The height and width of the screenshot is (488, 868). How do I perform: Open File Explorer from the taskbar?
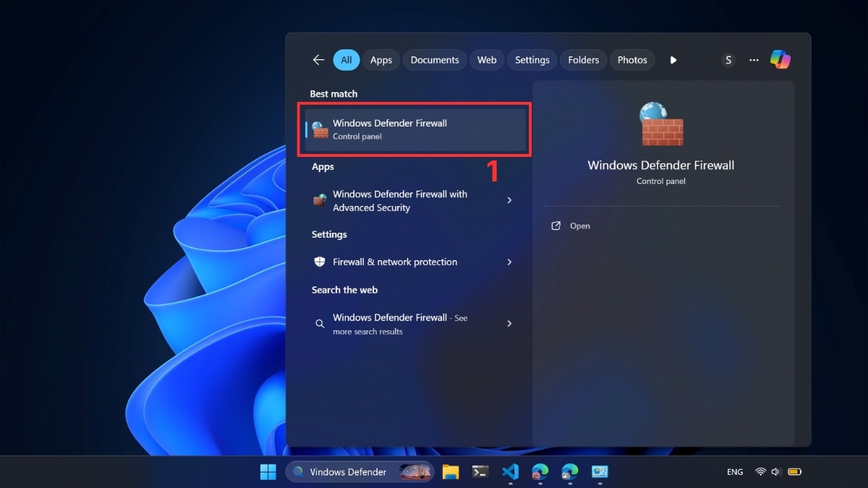(x=451, y=472)
